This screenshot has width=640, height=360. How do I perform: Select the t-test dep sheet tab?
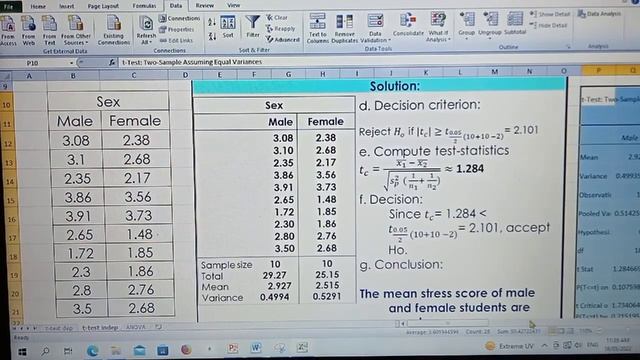click(x=58, y=328)
